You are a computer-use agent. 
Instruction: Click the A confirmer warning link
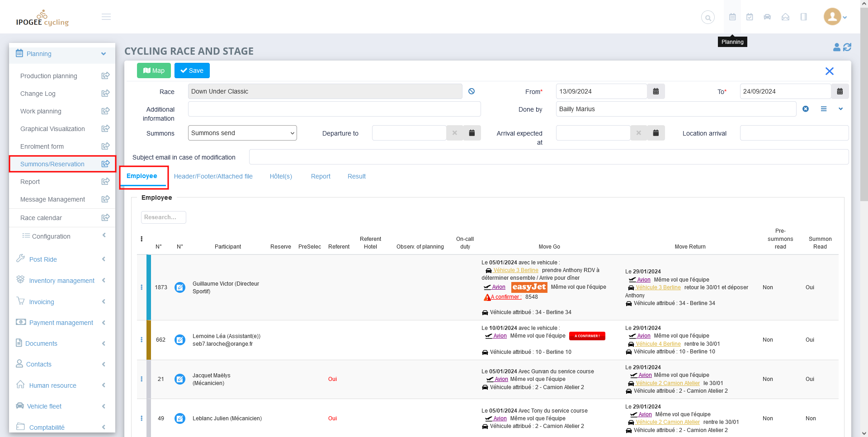pyautogui.click(x=506, y=297)
